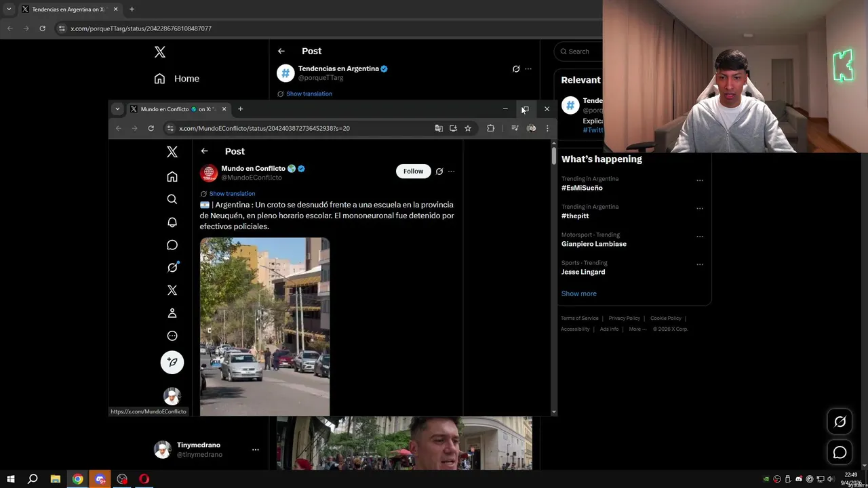Open new tab in front window
868x488 pixels.
240,109
